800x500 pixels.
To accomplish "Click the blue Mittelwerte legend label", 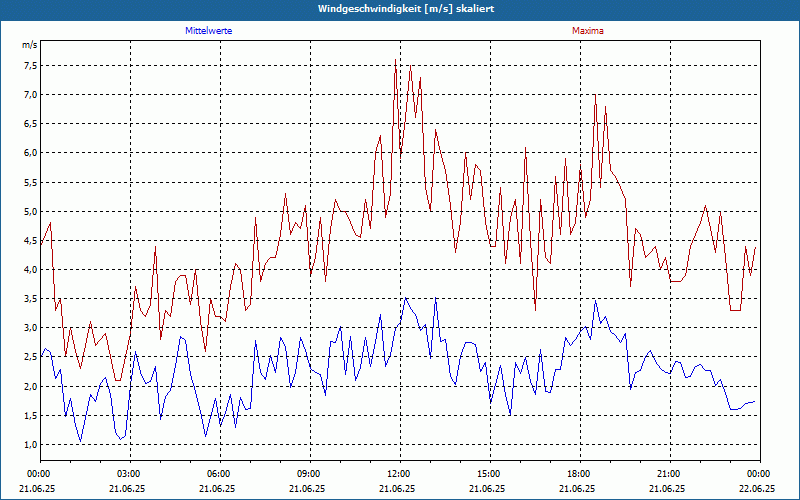I will (209, 31).
